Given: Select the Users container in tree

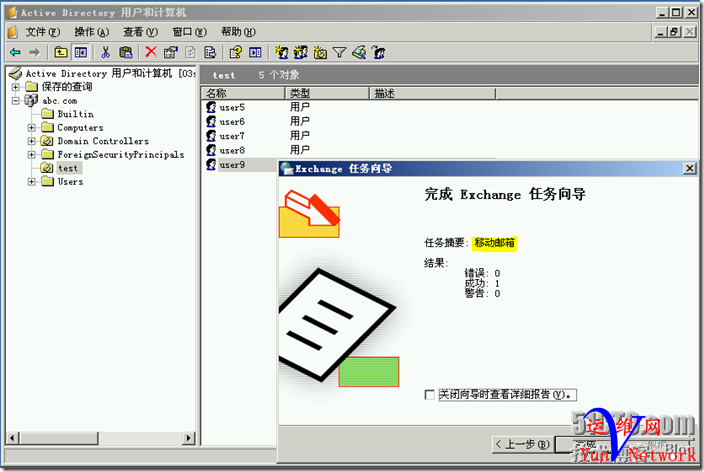Looking at the screenshot, I should click(70, 181).
